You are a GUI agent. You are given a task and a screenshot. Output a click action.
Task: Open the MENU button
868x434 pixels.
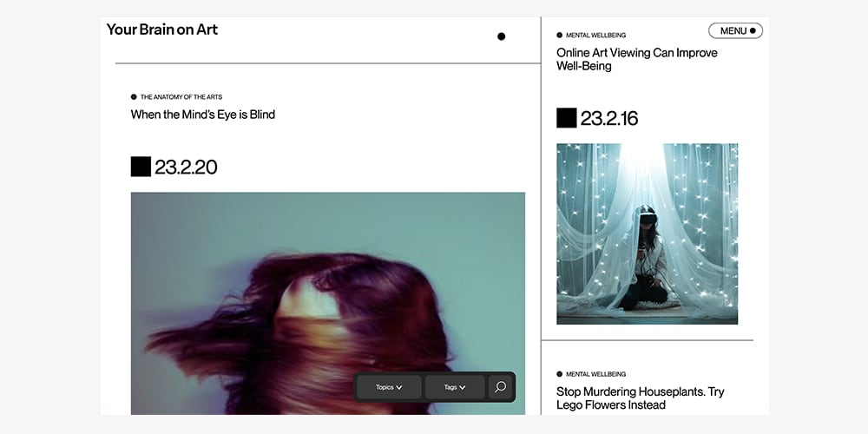pyautogui.click(x=735, y=31)
